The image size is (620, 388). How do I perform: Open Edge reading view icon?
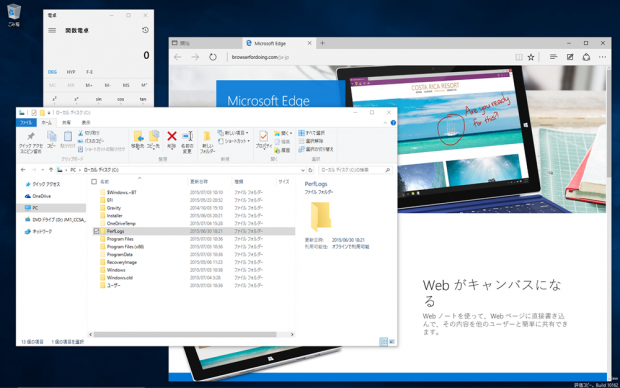519,57
